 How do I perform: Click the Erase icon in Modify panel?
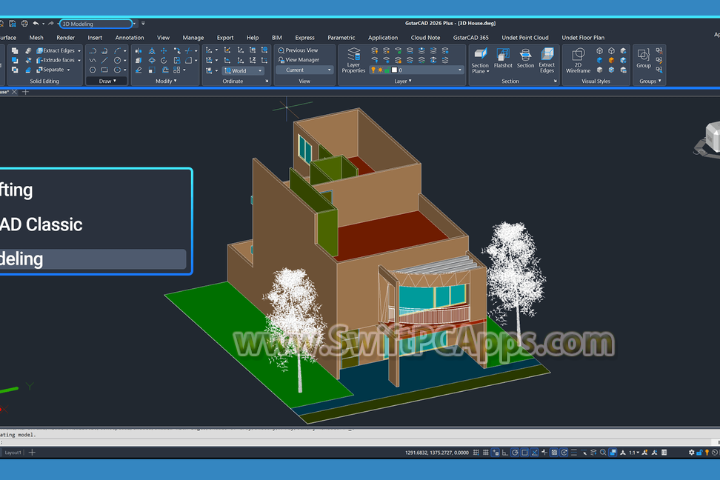(139, 70)
